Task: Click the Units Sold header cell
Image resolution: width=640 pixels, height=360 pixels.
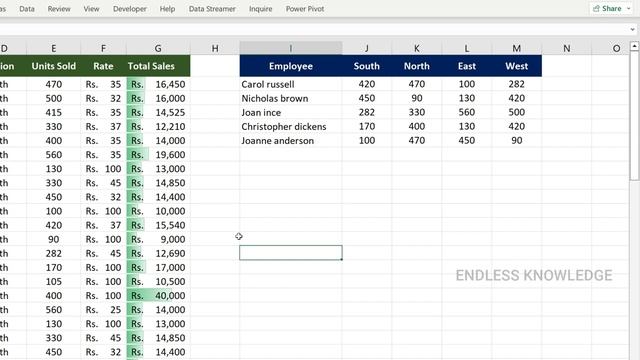Action: pos(53,66)
